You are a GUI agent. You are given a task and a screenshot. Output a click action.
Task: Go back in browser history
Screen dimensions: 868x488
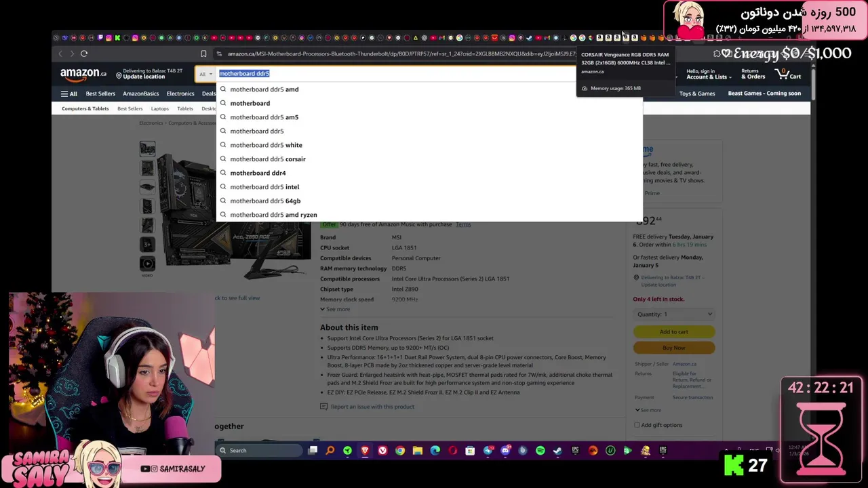pos(60,54)
